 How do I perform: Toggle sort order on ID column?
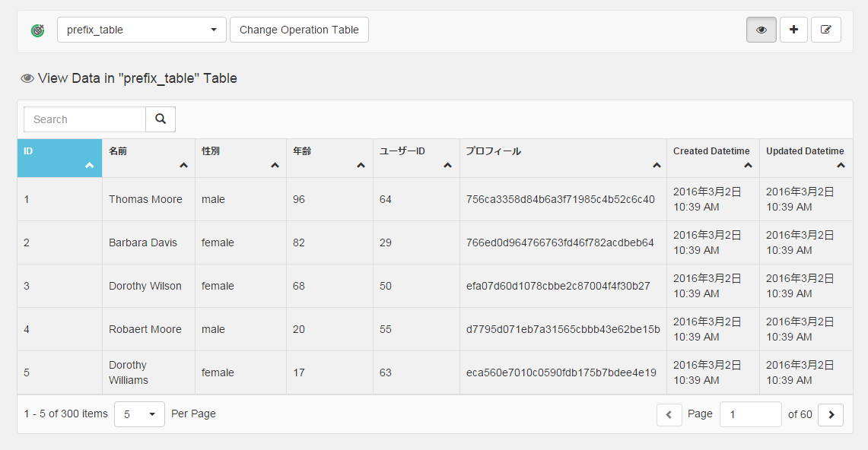(89, 165)
